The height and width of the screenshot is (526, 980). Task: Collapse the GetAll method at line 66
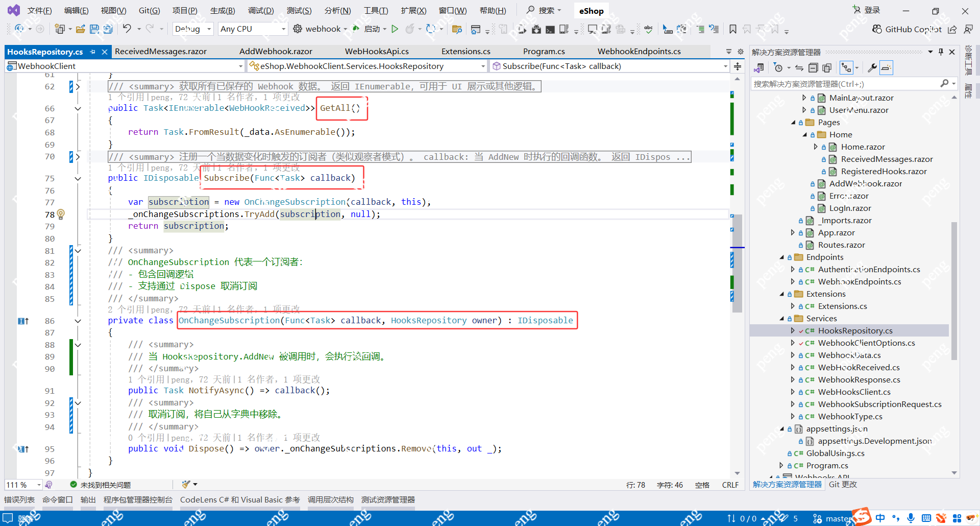78,108
